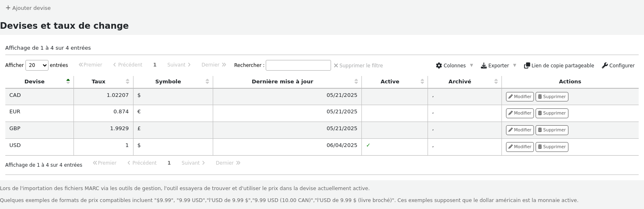Delete the USD currency
The image size is (644, 209).
coord(552,147)
